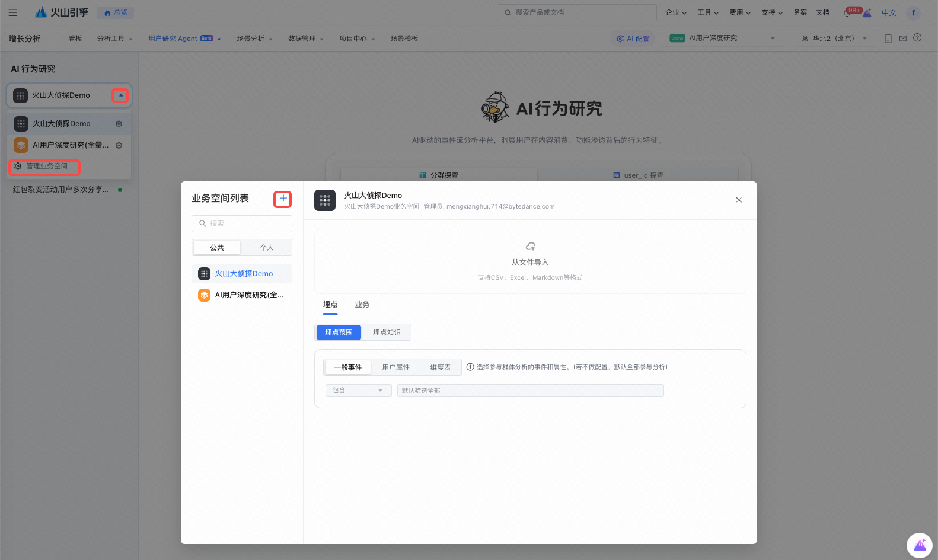
Task: Expand the 工具 menu
Action: click(x=708, y=12)
